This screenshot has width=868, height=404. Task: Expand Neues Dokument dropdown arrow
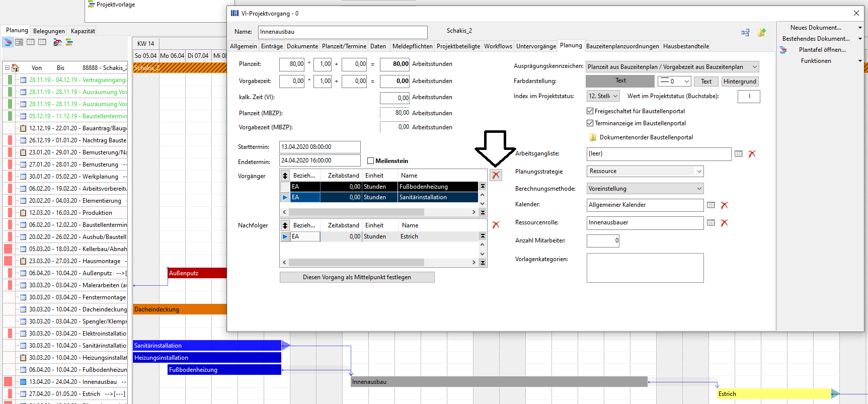tap(860, 28)
